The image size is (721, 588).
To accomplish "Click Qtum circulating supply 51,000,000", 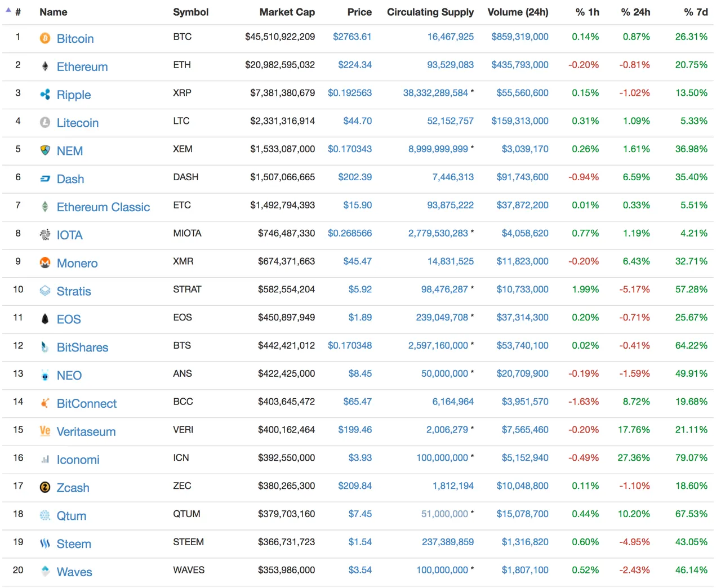I will pos(444,514).
